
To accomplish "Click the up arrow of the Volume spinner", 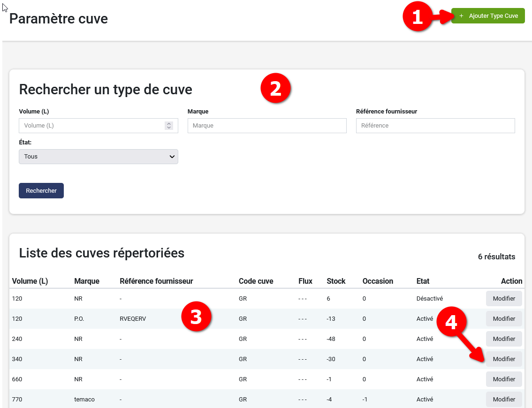I will pos(168,123).
